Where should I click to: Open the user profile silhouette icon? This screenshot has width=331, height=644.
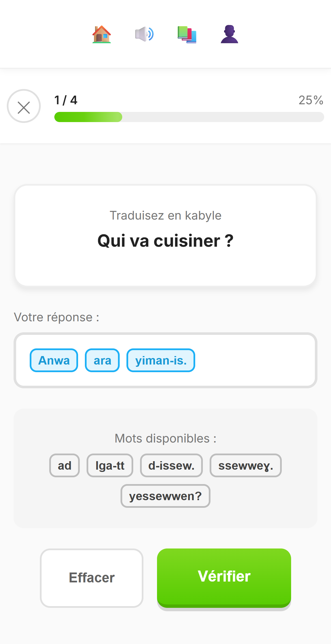click(229, 34)
